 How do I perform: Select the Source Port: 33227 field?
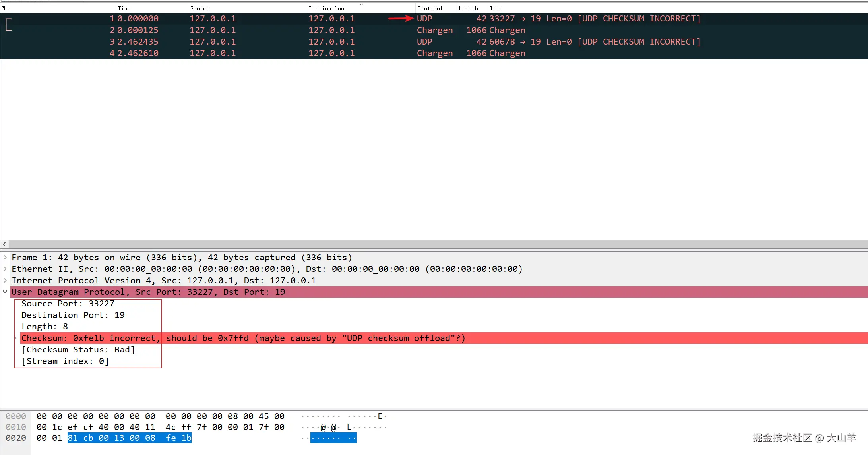[x=68, y=304]
